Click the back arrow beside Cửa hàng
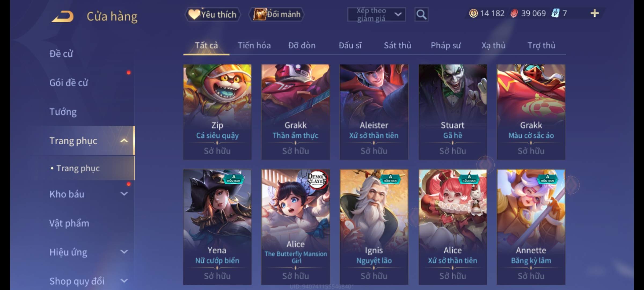644x290 pixels. [63, 17]
